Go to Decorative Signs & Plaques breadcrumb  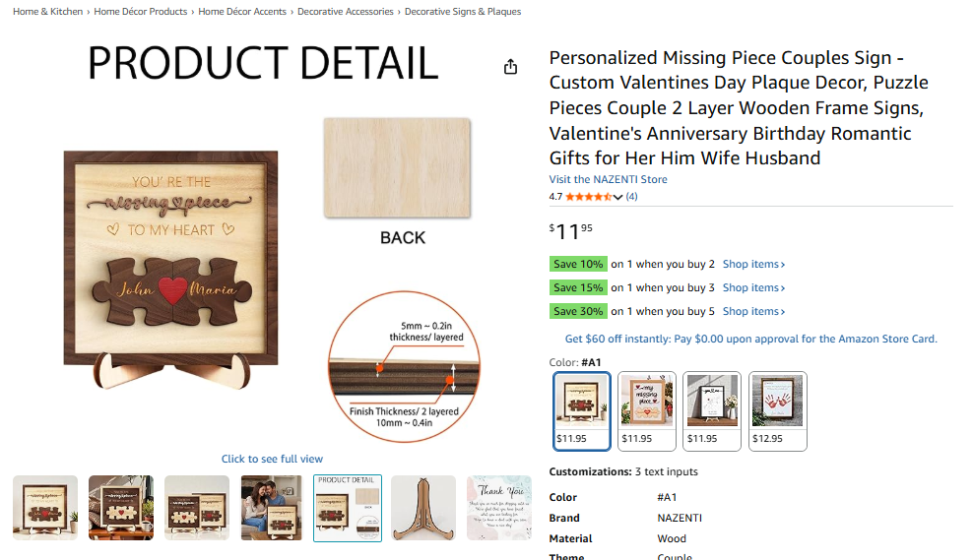tap(463, 12)
